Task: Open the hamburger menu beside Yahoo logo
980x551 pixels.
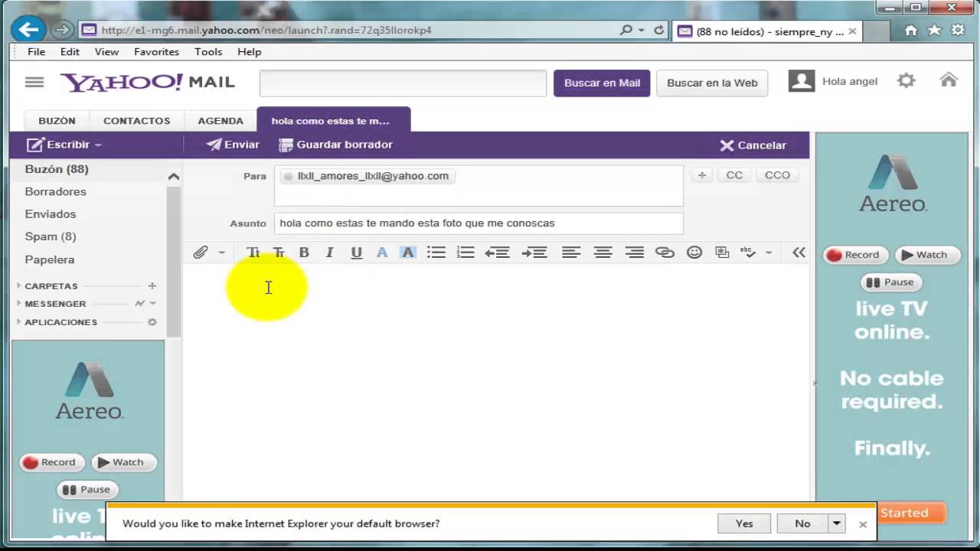Action: coord(34,83)
